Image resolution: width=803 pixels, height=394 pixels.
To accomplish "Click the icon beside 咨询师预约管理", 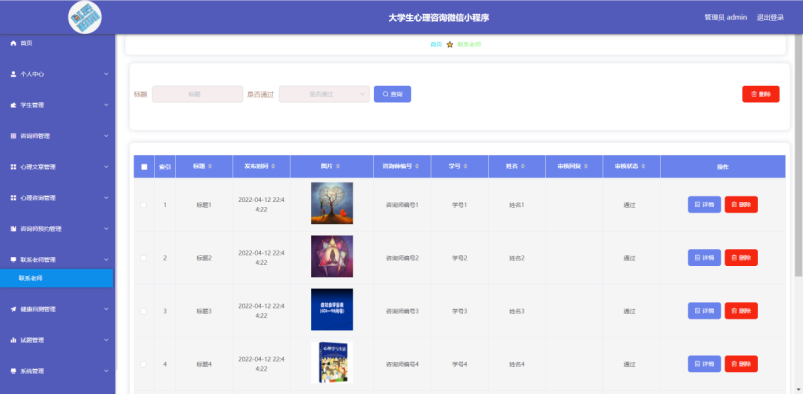I will coord(13,229).
